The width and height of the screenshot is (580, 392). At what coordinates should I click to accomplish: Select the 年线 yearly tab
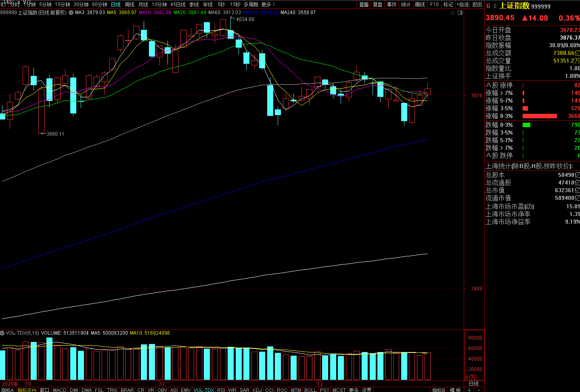point(208,4)
